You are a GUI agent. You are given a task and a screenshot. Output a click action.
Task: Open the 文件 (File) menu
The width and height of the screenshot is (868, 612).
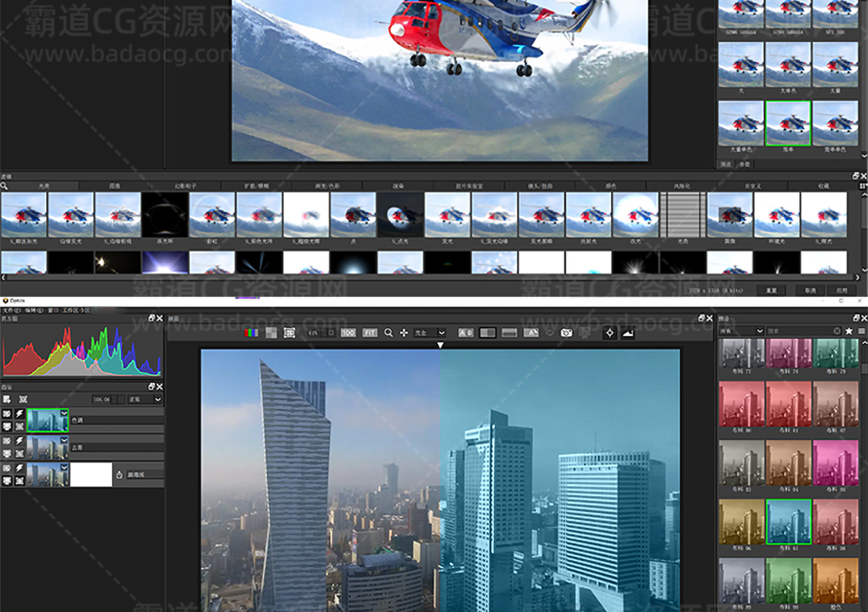11,310
